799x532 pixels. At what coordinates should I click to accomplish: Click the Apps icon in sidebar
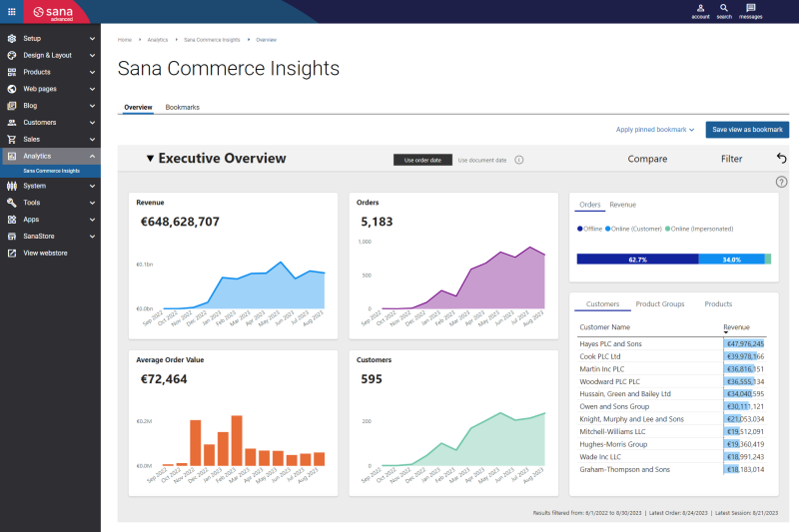coord(12,220)
